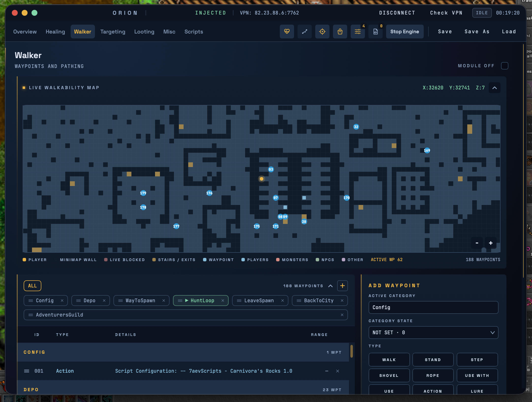Viewport: 532px width, 402px height.
Task: Toggle the looting bag icon button
Action: click(x=340, y=32)
